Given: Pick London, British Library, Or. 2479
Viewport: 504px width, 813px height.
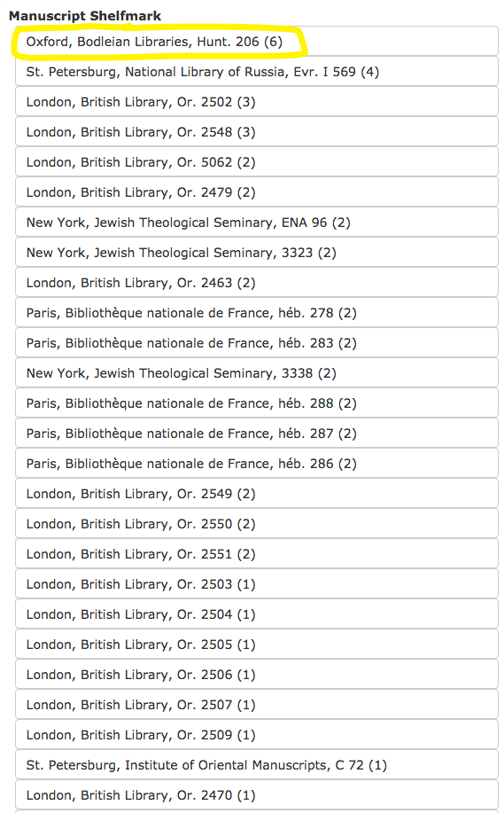Looking at the screenshot, I should tap(257, 192).
